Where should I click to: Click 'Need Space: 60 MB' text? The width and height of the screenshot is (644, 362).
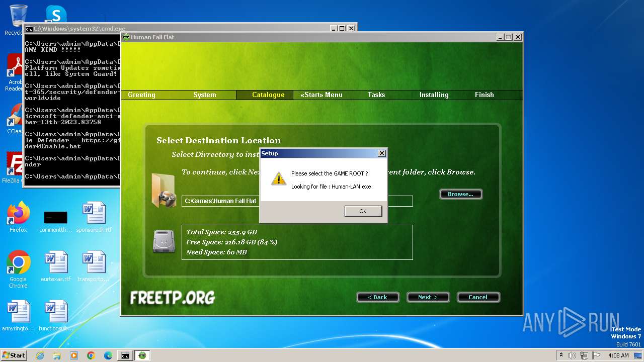[217, 252]
